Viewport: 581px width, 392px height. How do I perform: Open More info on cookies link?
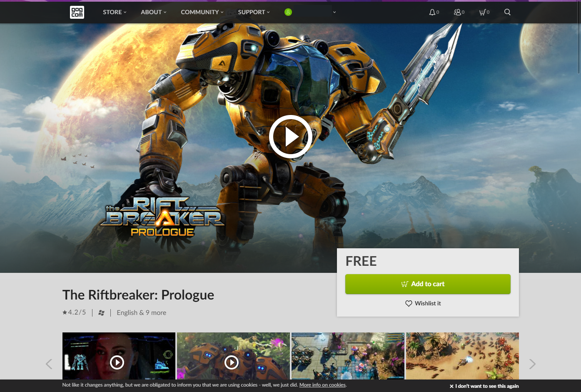point(322,385)
